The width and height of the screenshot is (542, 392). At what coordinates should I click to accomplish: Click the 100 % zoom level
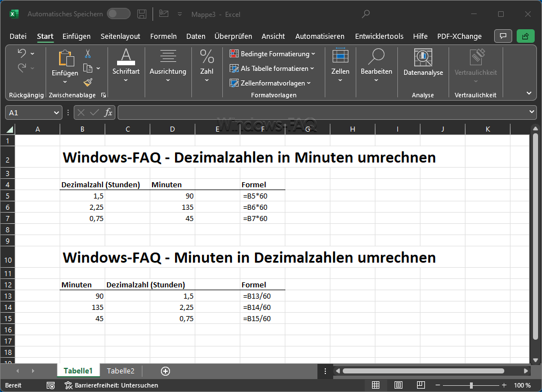[522, 385]
